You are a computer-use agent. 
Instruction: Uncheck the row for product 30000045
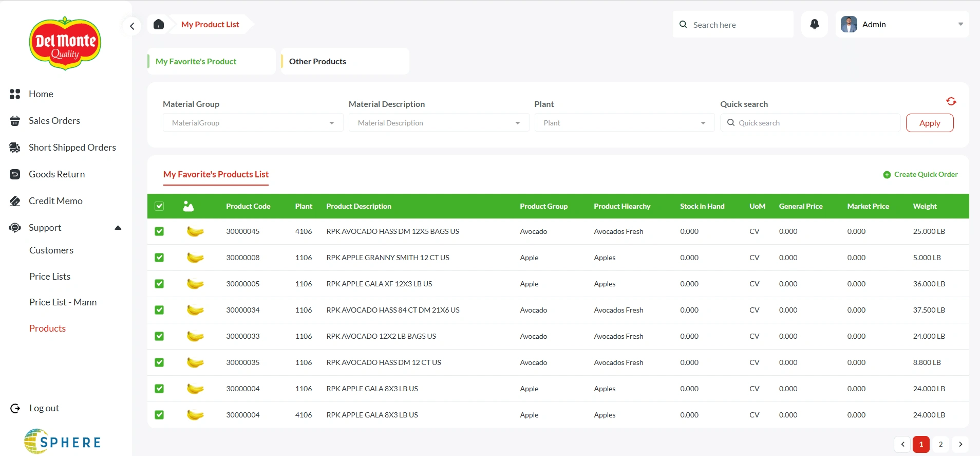(x=159, y=231)
